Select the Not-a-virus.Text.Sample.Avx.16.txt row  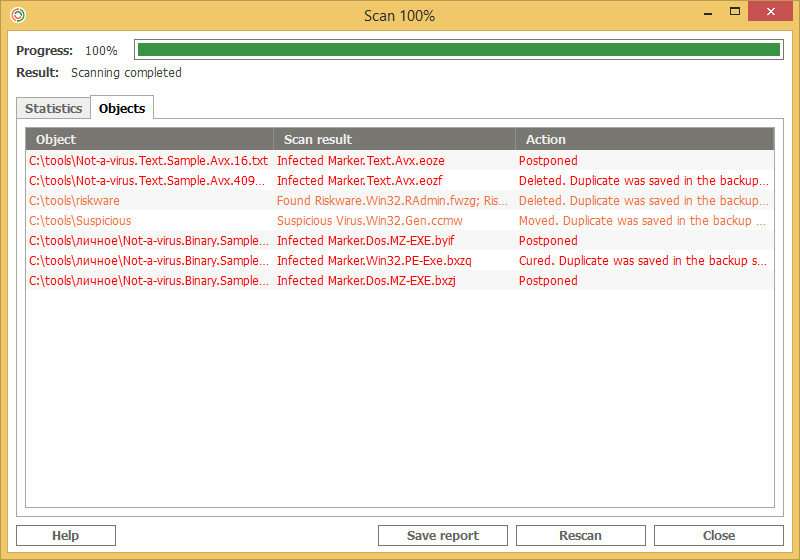click(399, 161)
